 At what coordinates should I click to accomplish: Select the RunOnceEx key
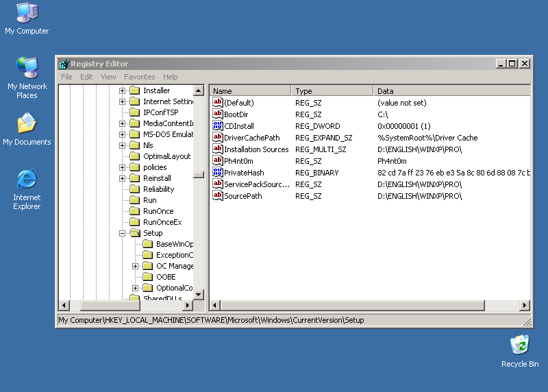pyautogui.click(x=162, y=222)
